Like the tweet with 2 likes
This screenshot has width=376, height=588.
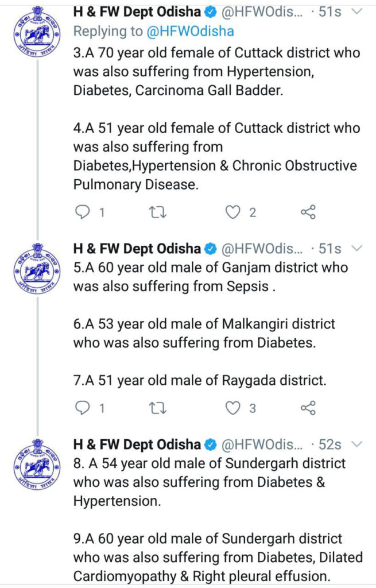click(232, 212)
